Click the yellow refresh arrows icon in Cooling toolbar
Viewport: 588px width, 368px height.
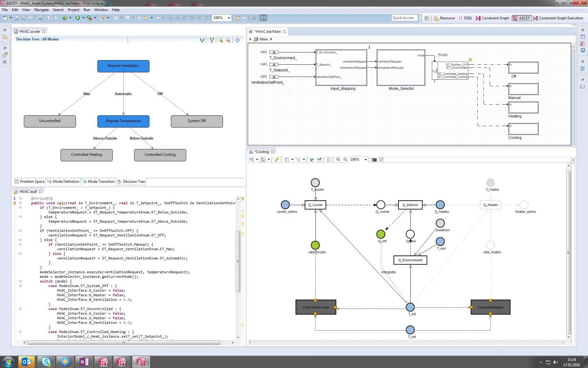point(277,159)
